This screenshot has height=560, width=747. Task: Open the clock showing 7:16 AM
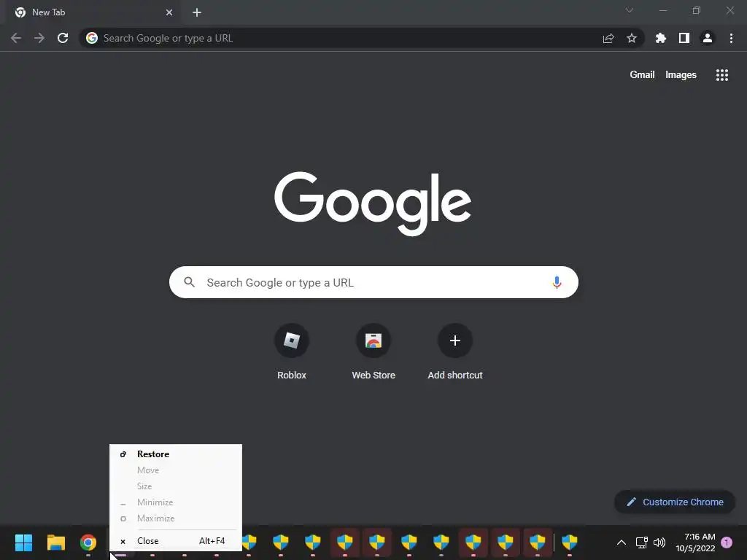click(695, 542)
